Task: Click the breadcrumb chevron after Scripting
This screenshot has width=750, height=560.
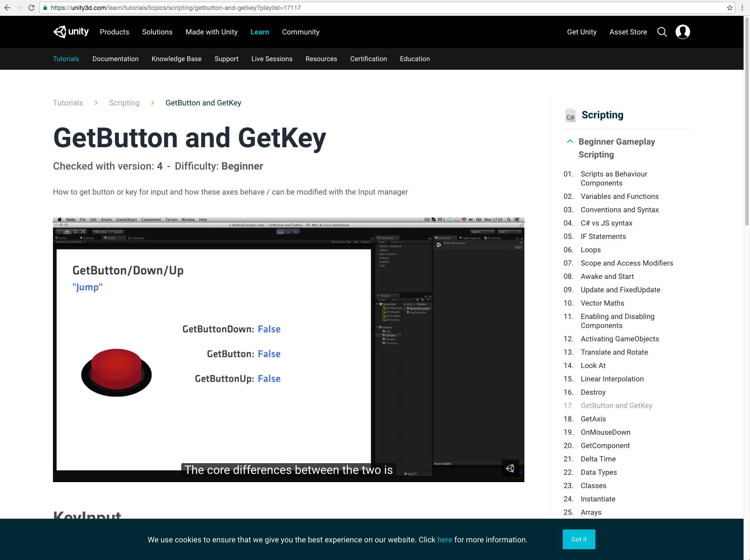Action: tap(152, 102)
